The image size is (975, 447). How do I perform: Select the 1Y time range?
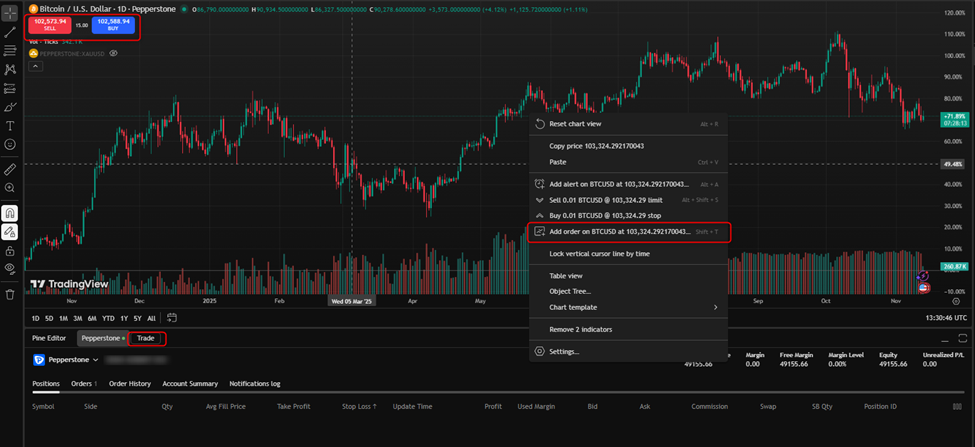[124, 318]
